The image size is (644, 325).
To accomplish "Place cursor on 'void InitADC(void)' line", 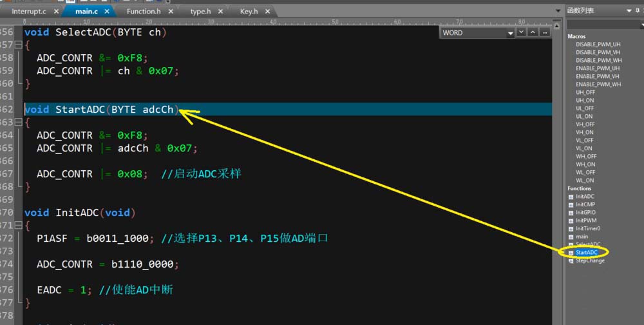I will 80,213.
